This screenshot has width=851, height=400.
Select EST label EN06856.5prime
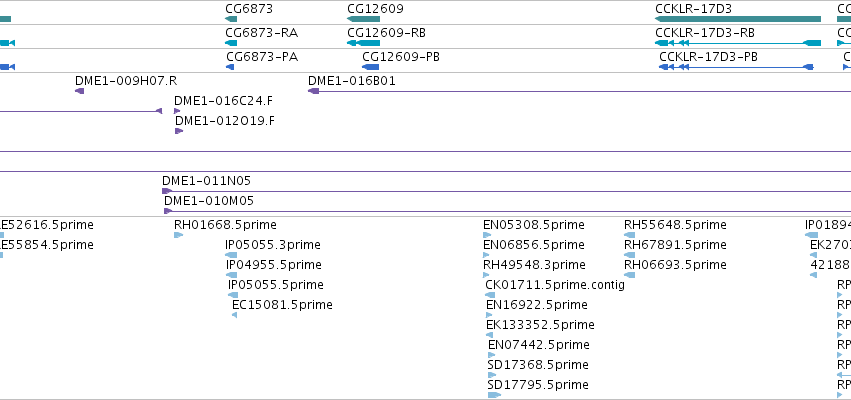coord(534,245)
